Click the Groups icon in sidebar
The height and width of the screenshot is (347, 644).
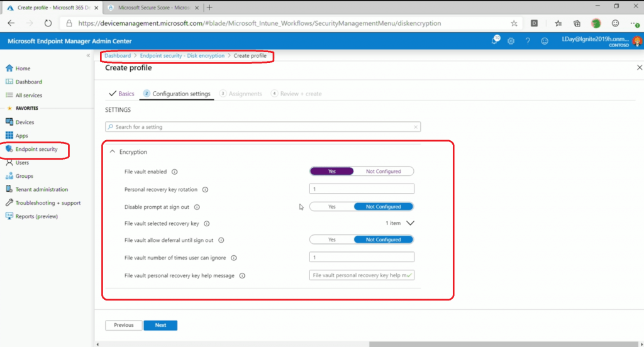pos(9,176)
